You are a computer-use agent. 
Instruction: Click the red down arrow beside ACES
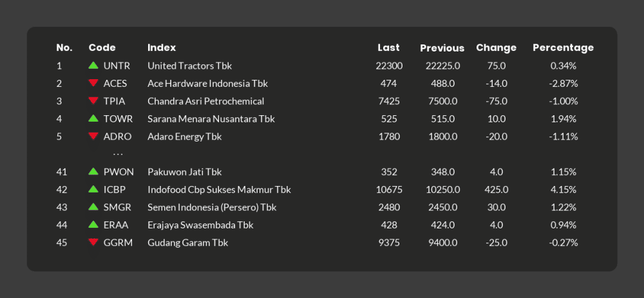93,83
